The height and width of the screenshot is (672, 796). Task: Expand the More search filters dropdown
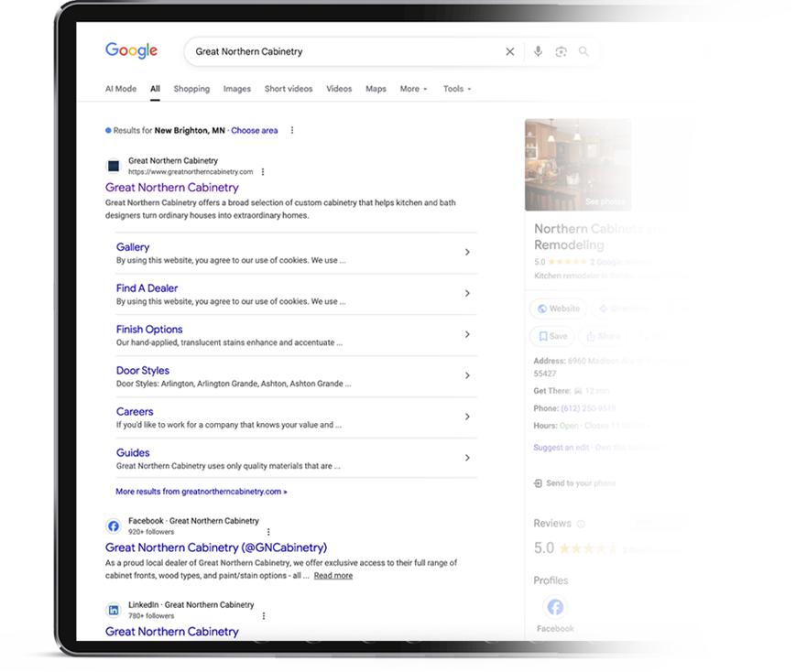(x=413, y=89)
